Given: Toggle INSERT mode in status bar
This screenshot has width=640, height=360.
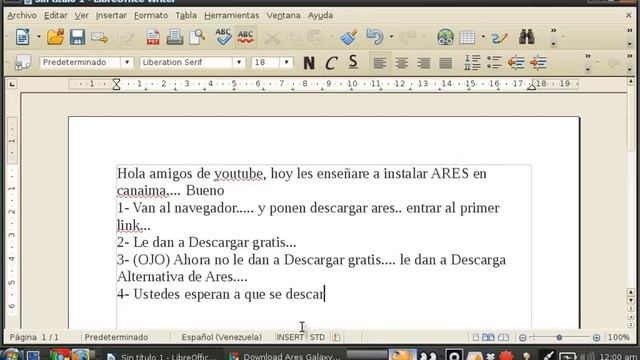Looking at the screenshot, I should (x=289, y=338).
